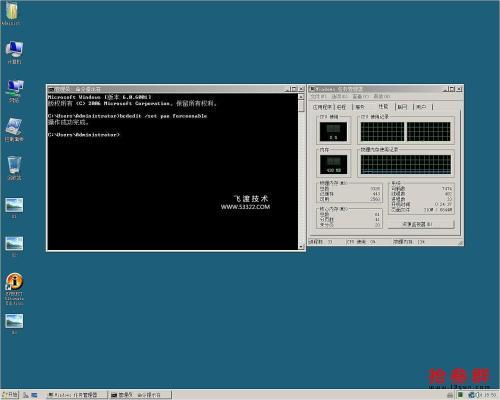Click the Resource Monitor (资源监视器) button
This screenshot has width=500, height=400.
coord(421,224)
